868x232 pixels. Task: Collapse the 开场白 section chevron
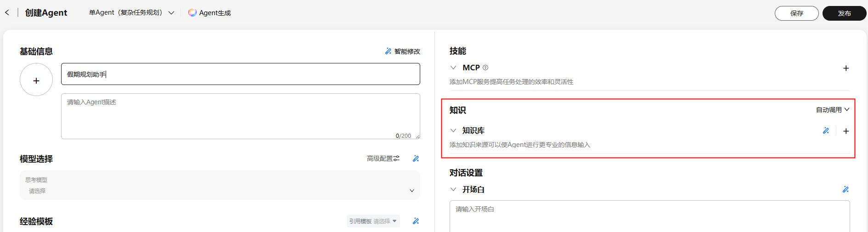click(x=453, y=189)
